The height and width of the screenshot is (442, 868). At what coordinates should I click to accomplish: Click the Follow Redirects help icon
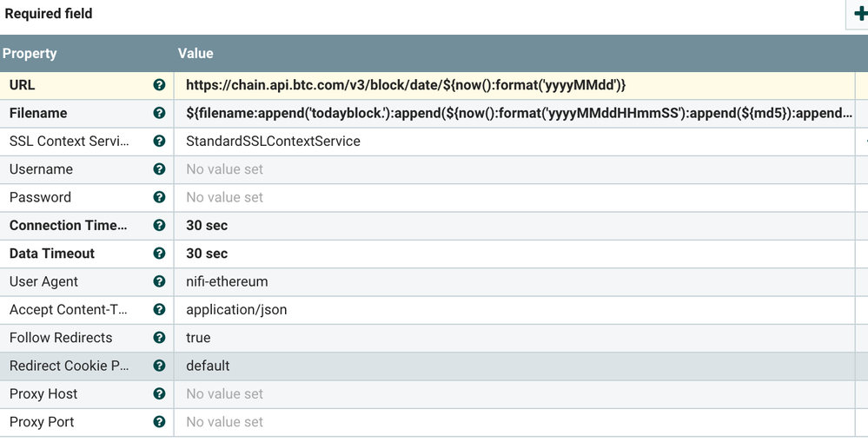click(x=159, y=338)
